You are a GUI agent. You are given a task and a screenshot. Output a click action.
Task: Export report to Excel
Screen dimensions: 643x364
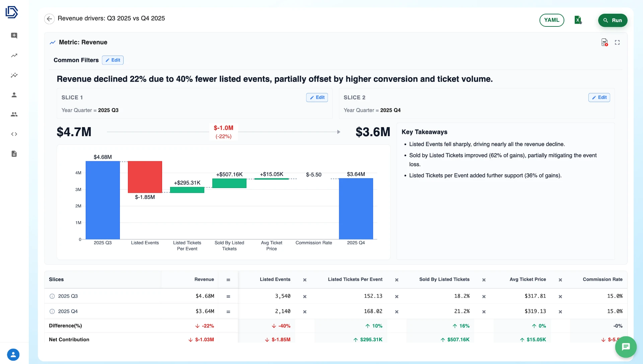(x=578, y=20)
